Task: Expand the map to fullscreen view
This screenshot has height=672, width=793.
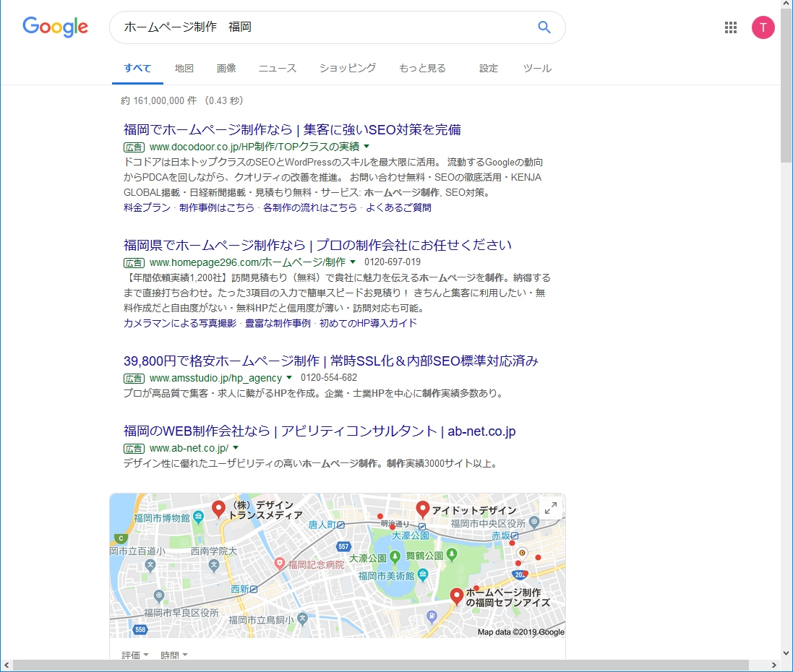Action: click(550, 508)
